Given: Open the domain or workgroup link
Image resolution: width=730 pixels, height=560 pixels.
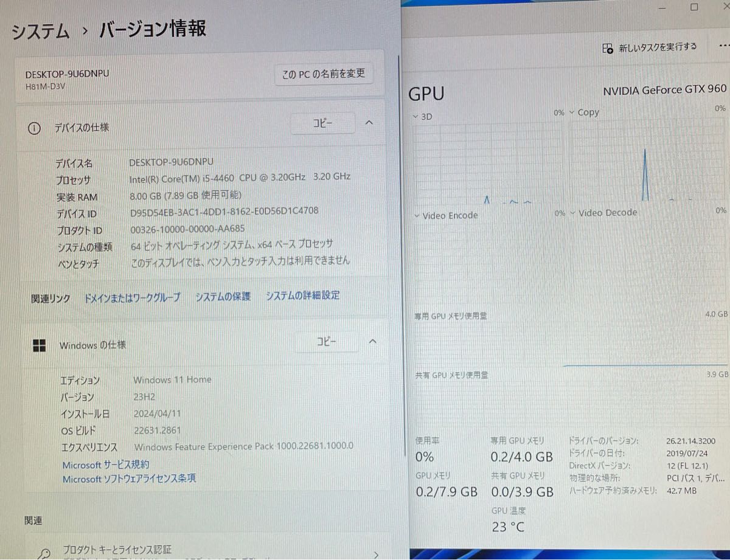Looking at the screenshot, I should (x=132, y=297).
